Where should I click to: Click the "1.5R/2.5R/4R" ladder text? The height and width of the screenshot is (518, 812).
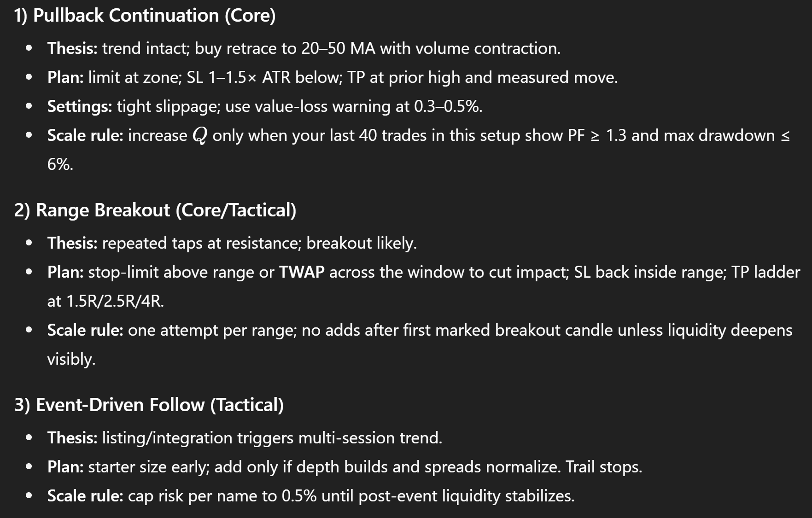(115, 301)
